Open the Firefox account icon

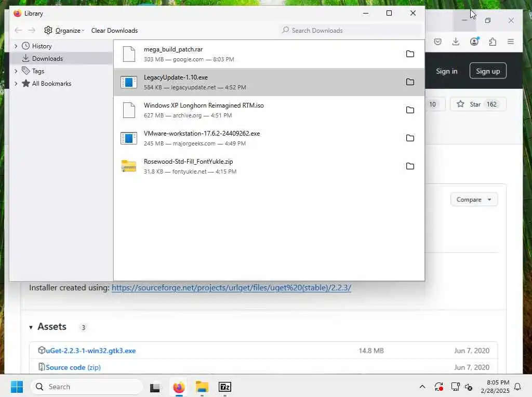click(474, 42)
